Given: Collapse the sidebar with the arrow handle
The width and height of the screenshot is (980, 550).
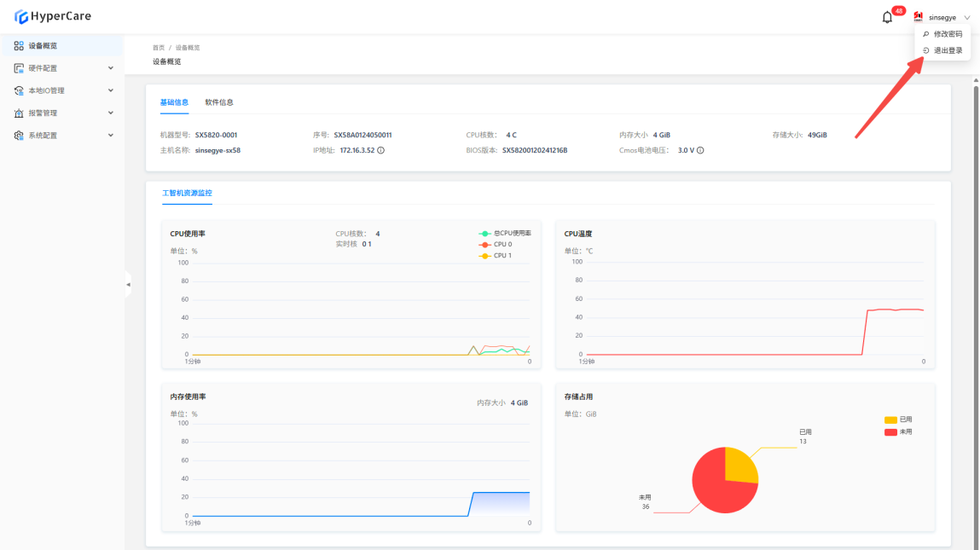Looking at the screenshot, I should tap(128, 284).
